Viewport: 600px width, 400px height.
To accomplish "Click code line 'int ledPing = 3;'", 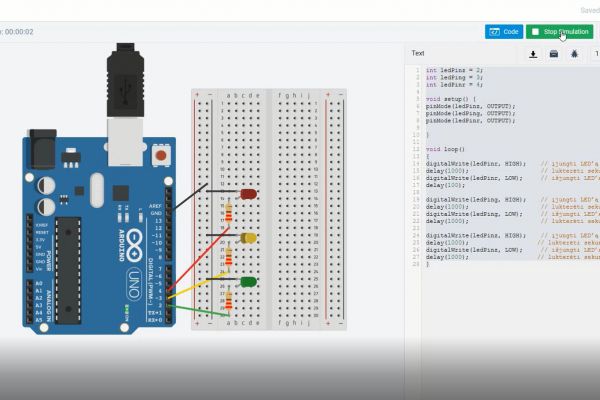I will coord(454,78).
